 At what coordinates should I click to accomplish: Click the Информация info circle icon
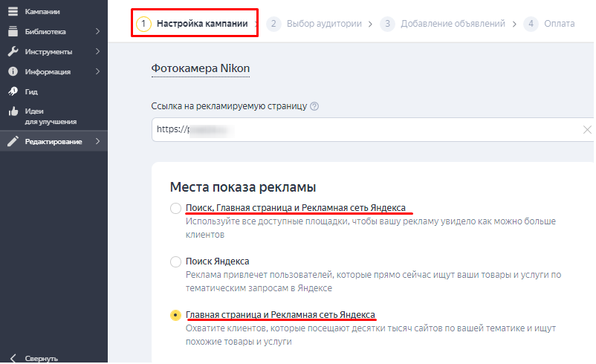(13, 71)
